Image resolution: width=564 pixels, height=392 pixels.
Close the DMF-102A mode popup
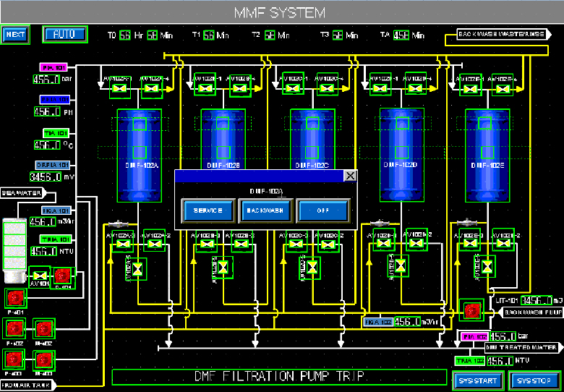tap(350, 176)
